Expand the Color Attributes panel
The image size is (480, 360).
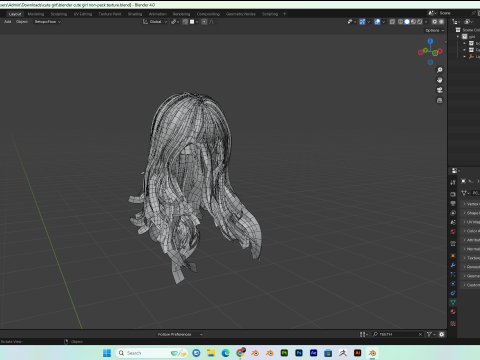[x=471, y=231]
